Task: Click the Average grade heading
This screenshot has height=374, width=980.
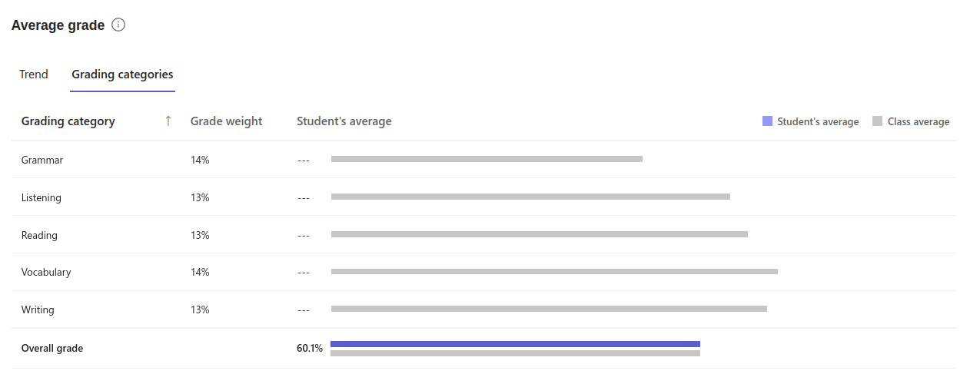Action: pos(58,25)
